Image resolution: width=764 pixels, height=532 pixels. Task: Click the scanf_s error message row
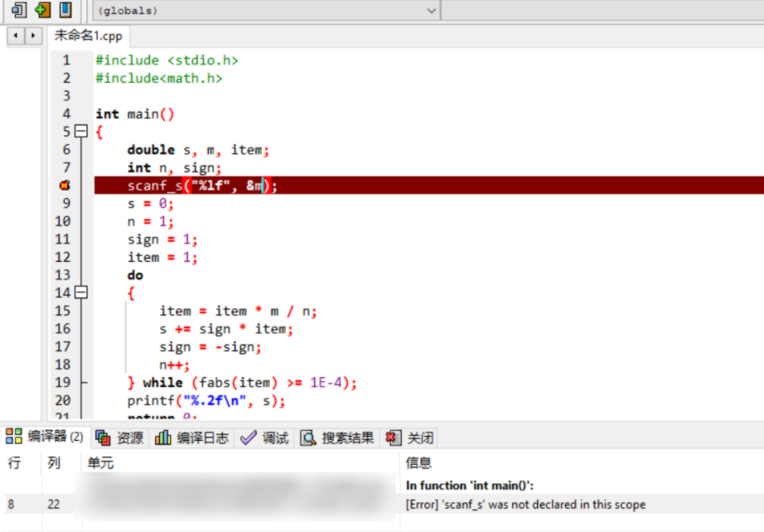click(525, 505)
